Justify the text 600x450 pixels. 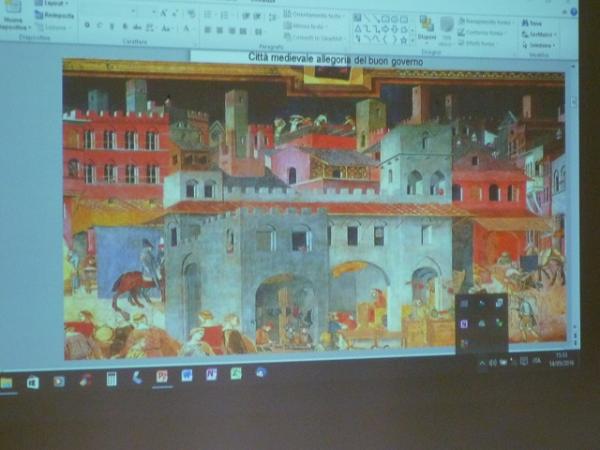coord(243,31)
